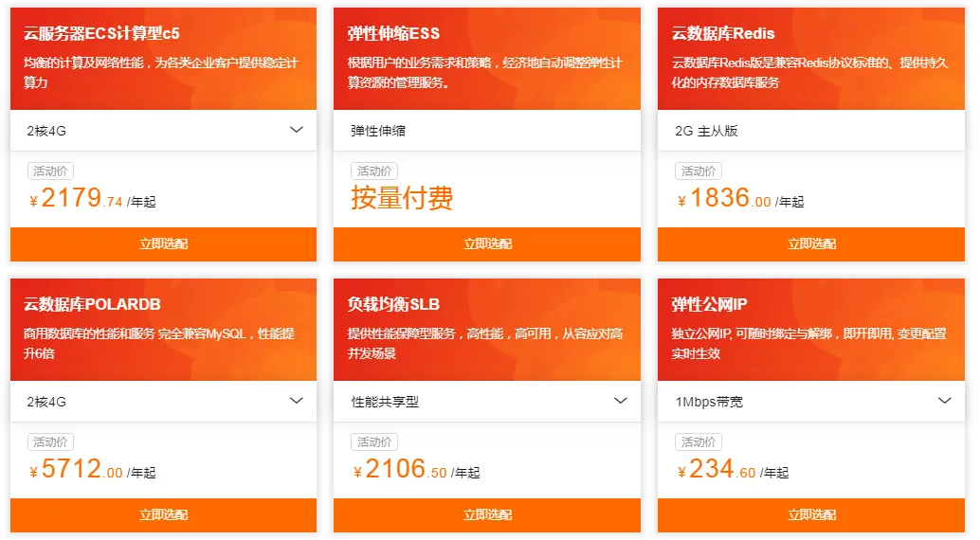Select the 云数据库POLARDB card title

point(93,304)
